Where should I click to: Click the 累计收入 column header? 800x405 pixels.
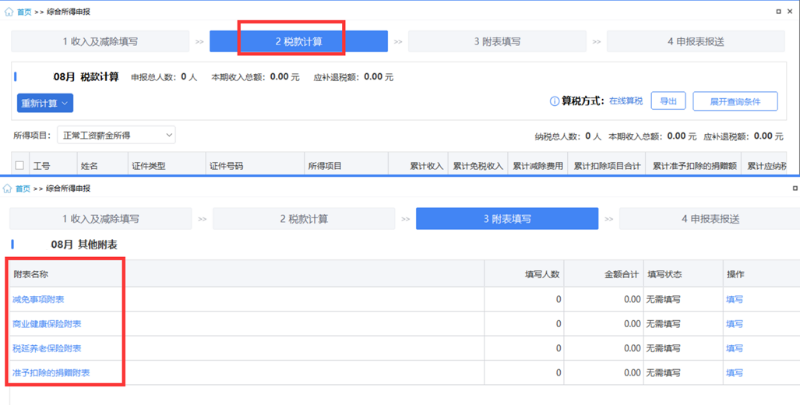point(427,166)
